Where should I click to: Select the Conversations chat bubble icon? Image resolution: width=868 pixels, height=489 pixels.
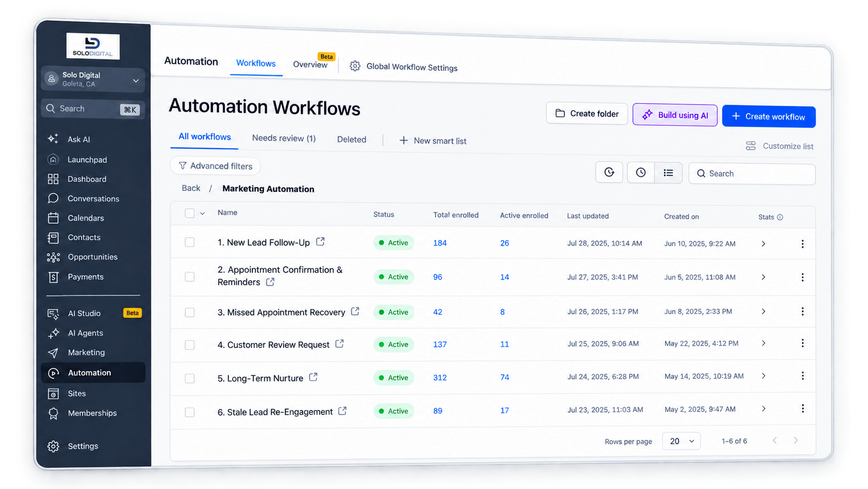tap(53, 198)
